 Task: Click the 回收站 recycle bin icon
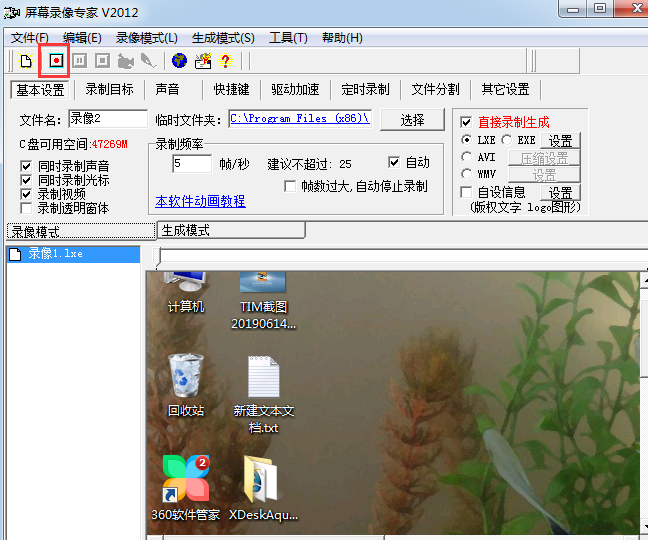(x=186, y=385)
